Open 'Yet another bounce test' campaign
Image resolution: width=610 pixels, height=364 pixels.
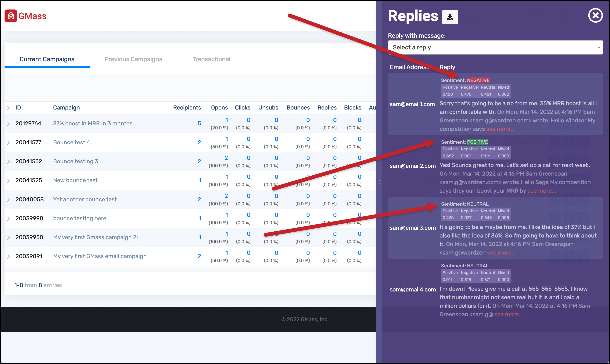pyautogui.click(x=85, y=199)
